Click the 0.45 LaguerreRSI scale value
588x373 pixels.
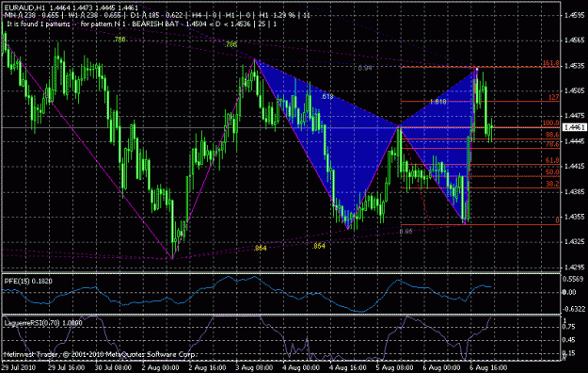click(569, 340)
